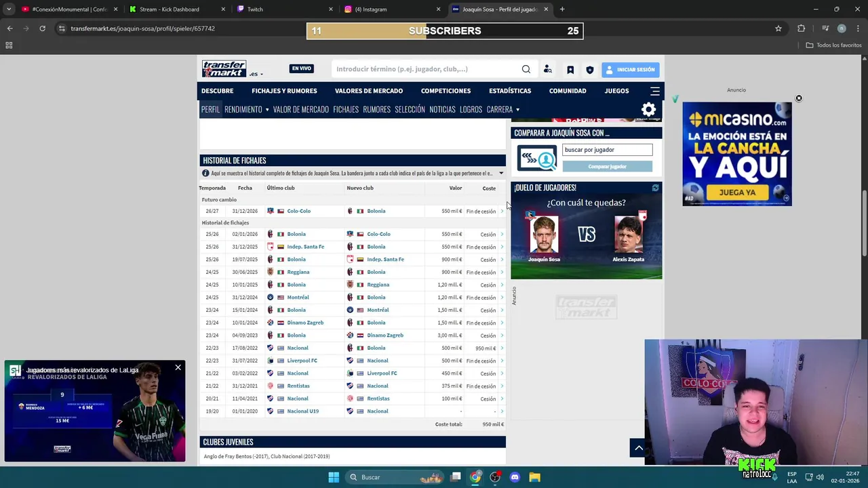This screenshot has width=868, height=488.
Task: Choose Joaquín Sosa in player duel
Action: [x=544, y=236]
